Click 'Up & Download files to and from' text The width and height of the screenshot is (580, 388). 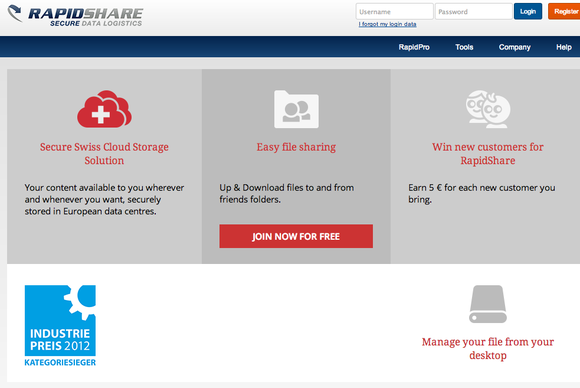coord(287,188)
